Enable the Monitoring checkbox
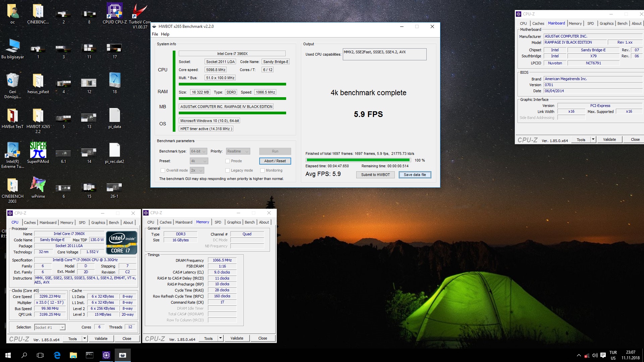Screen dimensions: 644x362 click(263, 170)
